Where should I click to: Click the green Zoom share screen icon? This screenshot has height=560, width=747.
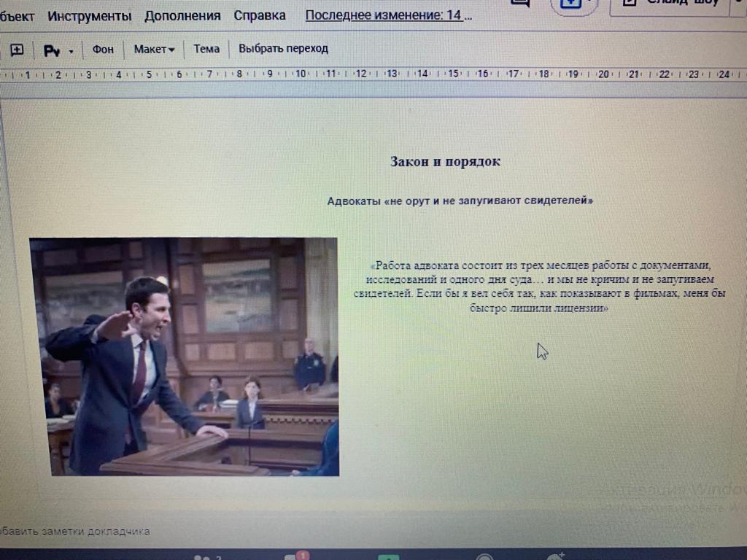[x=388, y=557]
